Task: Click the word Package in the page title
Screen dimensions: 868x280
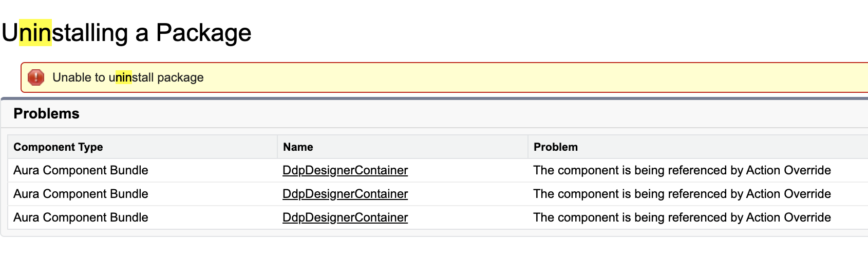Action: pyautogui.click(x=203, y=33)
